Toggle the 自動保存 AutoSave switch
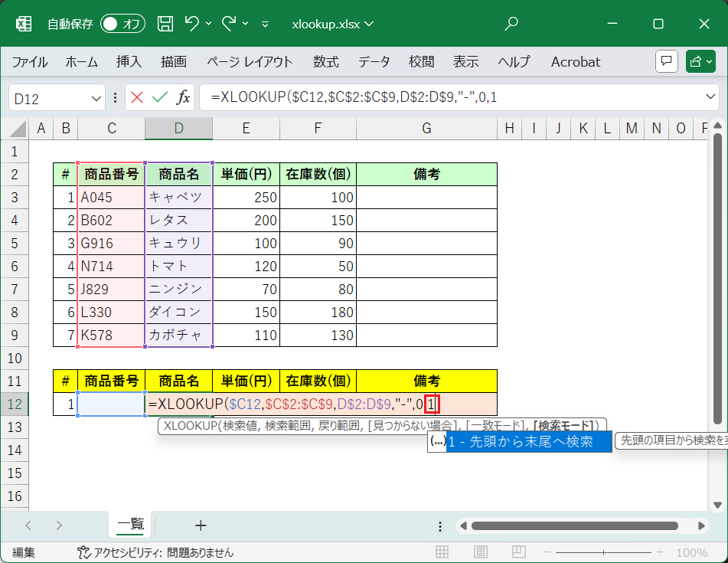Screen dimensions: 728x563 click(x=122, y=24)
